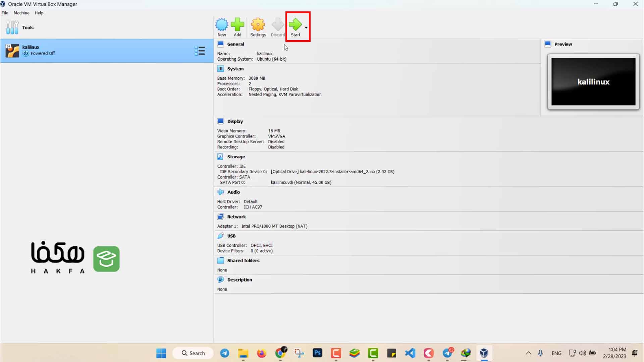Click the Storage disk icon
This screenshot has width=644, height=362.
pos(220,157)
